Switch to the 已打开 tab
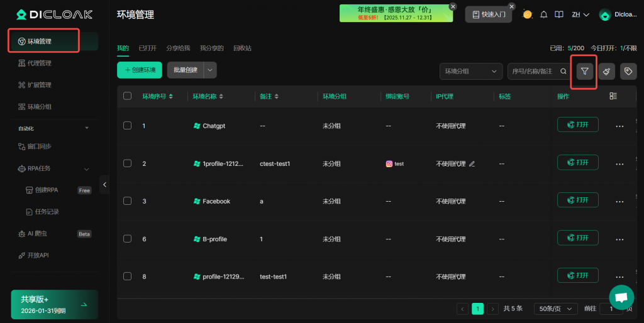This screenshot has height=323, width=644. (x=147, y=48)
